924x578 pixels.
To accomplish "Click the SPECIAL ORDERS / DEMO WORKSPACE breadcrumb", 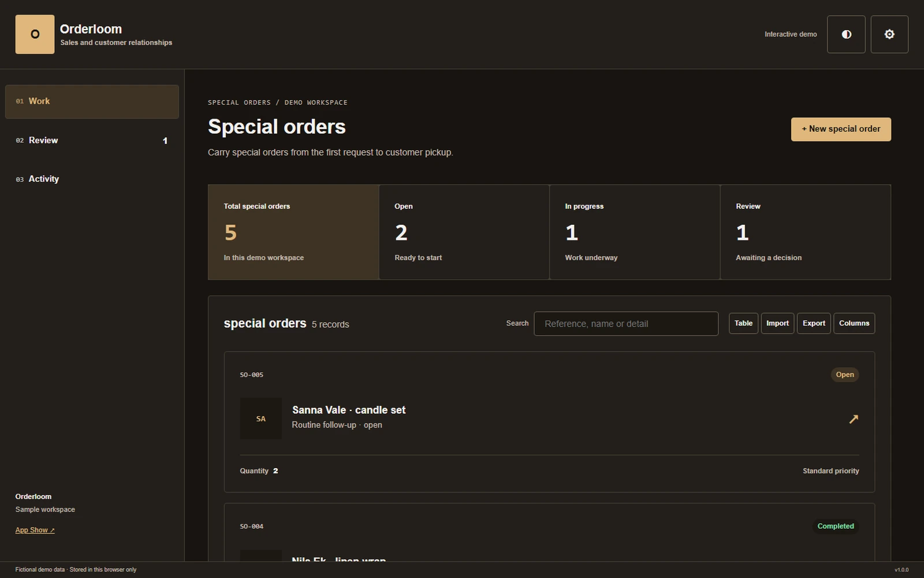I will pos(278,102).
